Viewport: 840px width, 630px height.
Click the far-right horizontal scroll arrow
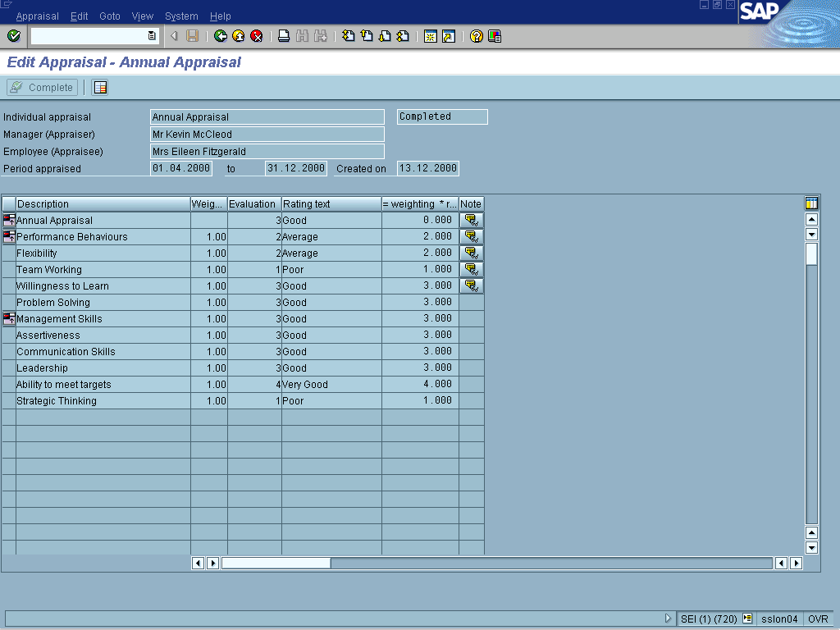pos(796,563)
